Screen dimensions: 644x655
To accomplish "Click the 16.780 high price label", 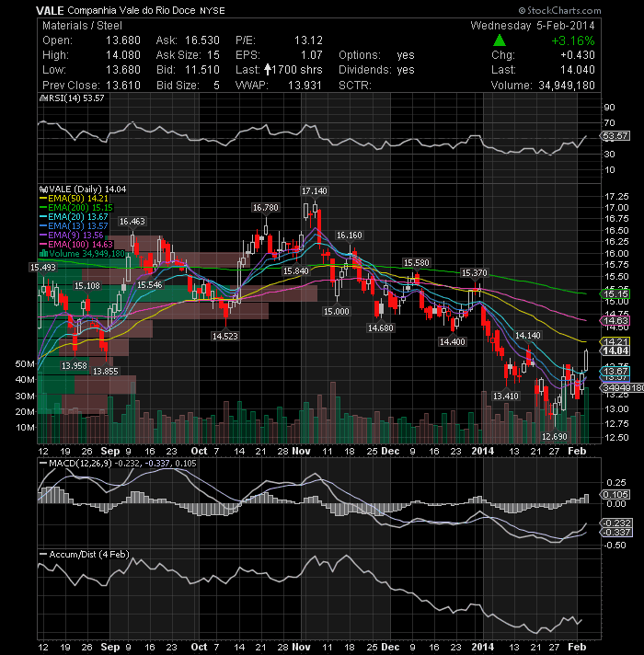I will tap(266, 208).
